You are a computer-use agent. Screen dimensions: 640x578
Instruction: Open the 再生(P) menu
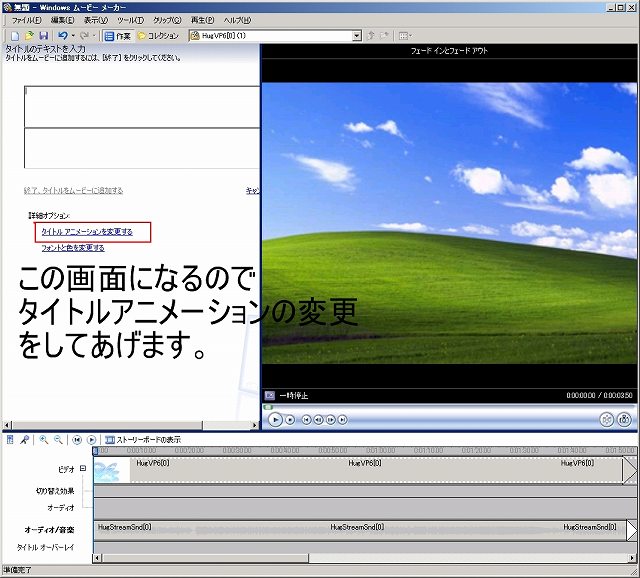(x=202, y=20)
